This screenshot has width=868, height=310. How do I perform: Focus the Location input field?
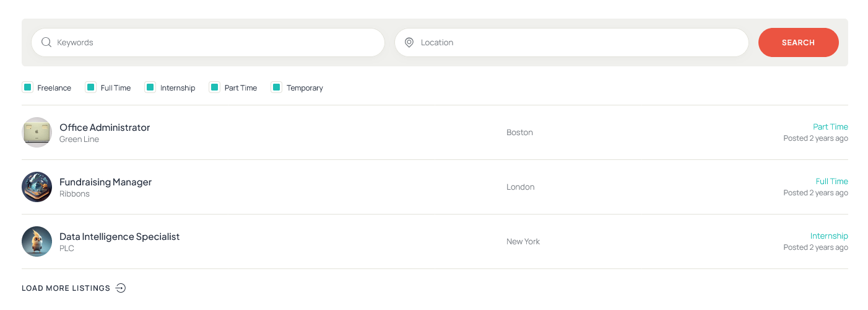[x=571, y=42]
